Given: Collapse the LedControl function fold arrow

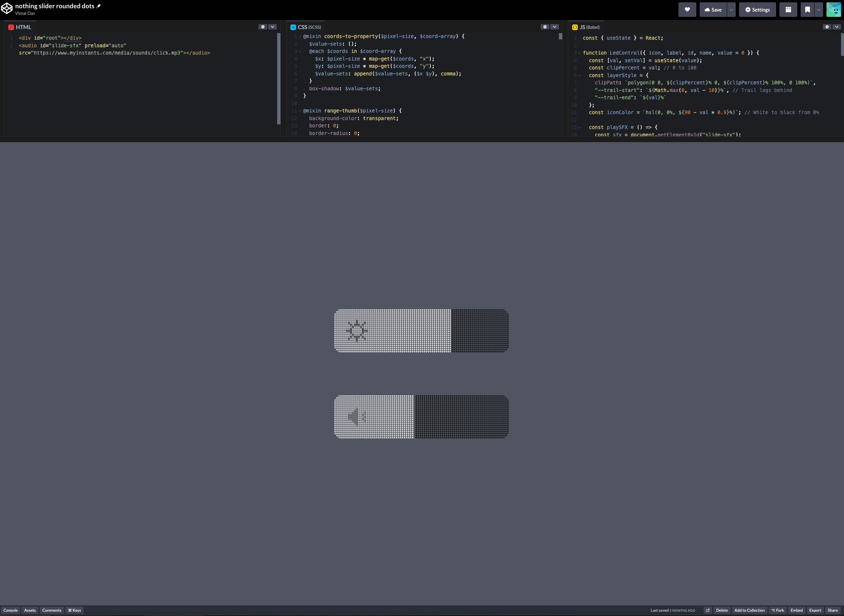Looking at the screenshot, I should click(x=579, y=53).
